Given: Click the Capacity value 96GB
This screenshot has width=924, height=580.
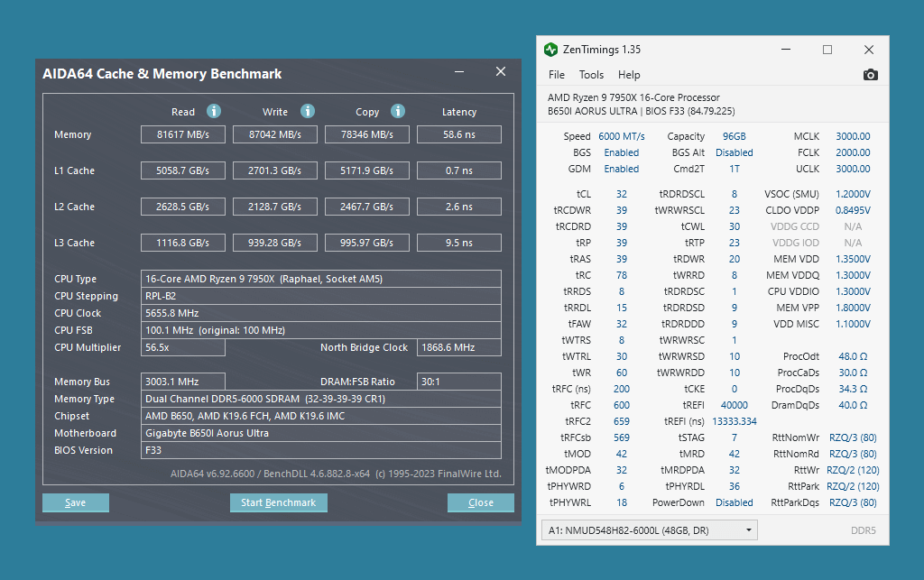Looking at the screenshot, I should 735,136.
